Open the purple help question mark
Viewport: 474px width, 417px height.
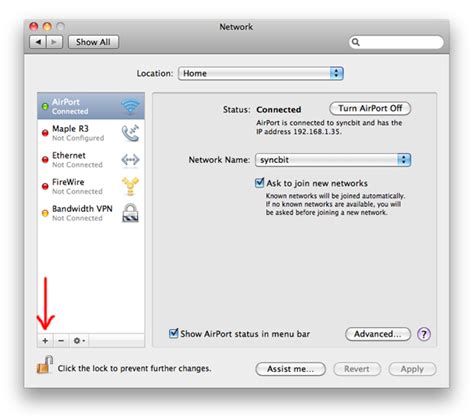coord(424,334)
